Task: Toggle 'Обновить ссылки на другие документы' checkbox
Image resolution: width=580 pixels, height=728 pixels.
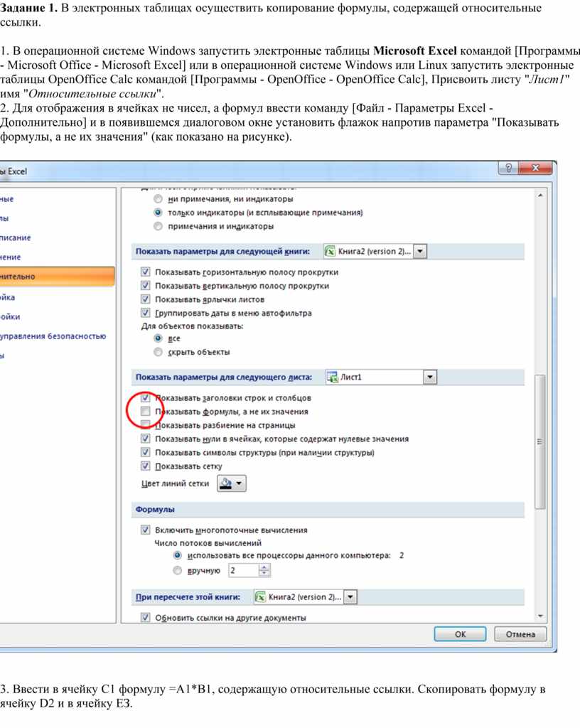Action: pos(145,618)
